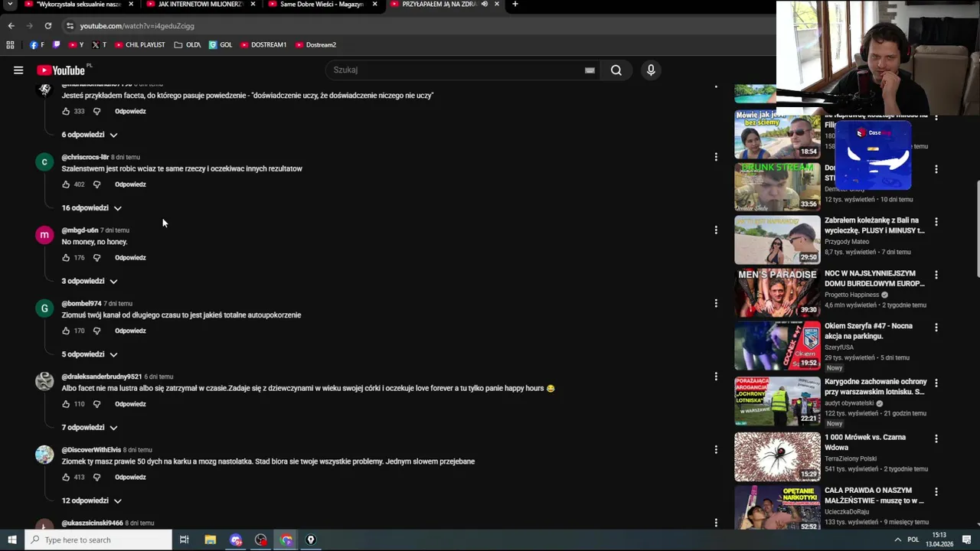The image size is (980, 551).
Task: Reply to @bombel974 with Odpowiedz
Action: pyautogui.click(x=130, y=331)
